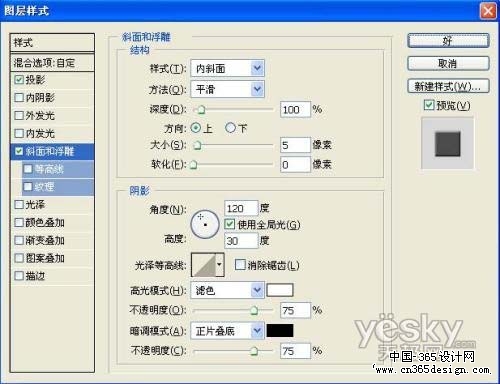Select the 上 (up) direction radio button
500x384 pixels.
click(x=196, y=128)
